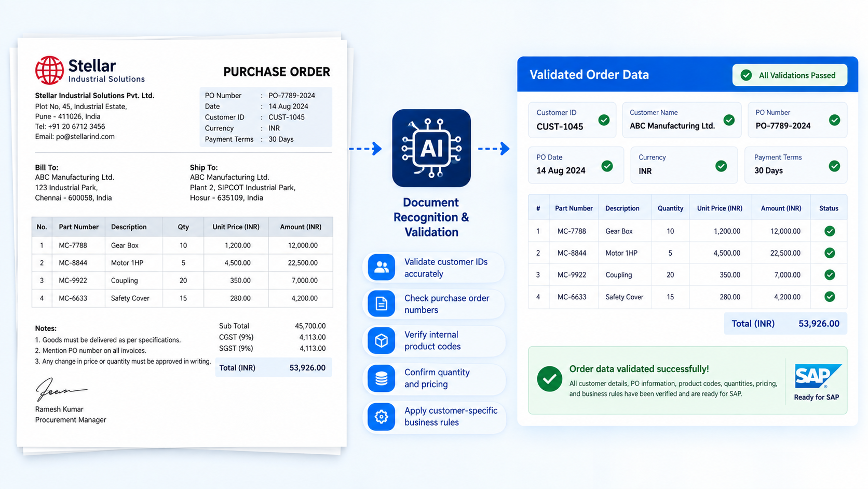Viewport: 868px width, 489px height.
Task: Click the Order data validated successfully message
Action: pyautogui.click(x=639, y=369)
